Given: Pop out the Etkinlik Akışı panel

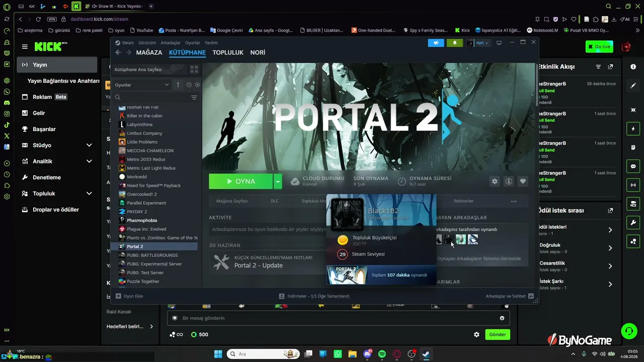Looking at the screenshot, I should point(610,67).
